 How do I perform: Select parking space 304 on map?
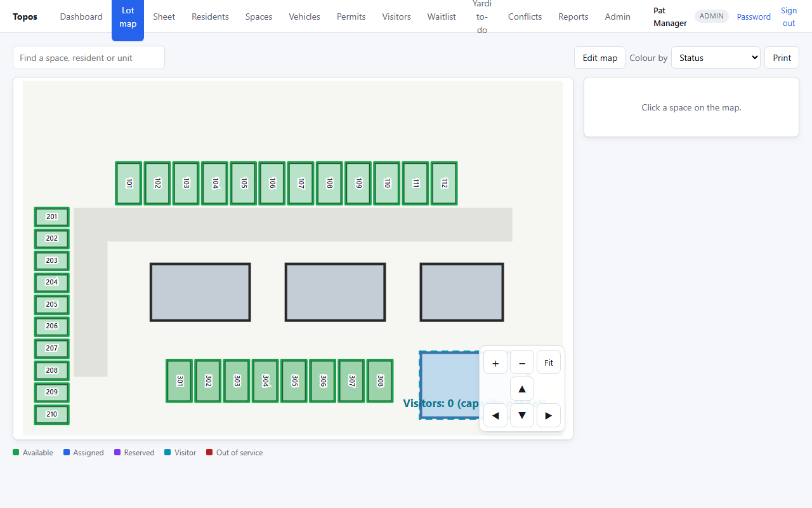266,380
